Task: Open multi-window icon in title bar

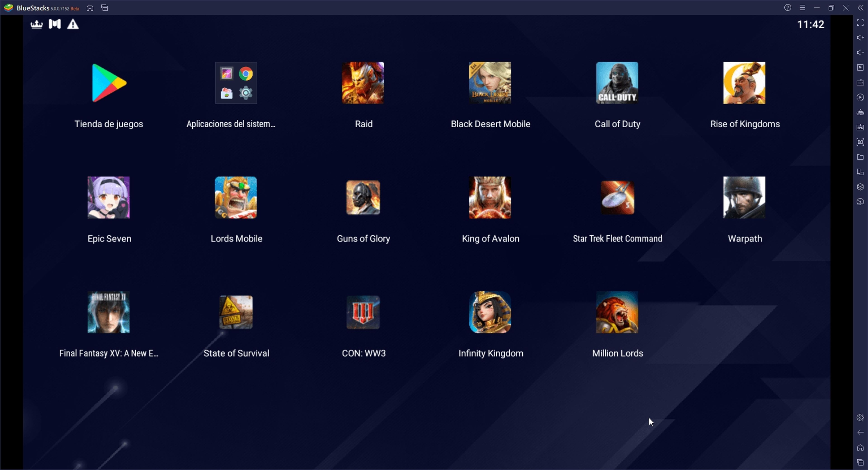Action: pos(104,8)
